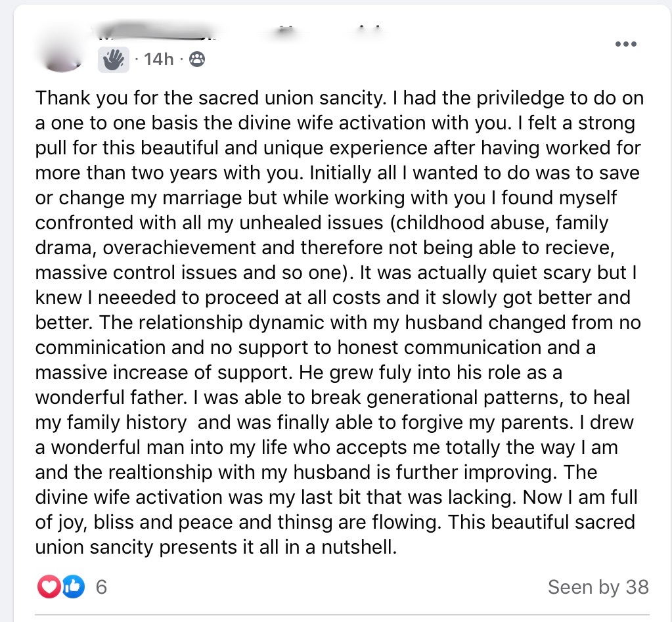View the reaction count of 6
This screenshot has width=672, height=622.
(101, 587)
